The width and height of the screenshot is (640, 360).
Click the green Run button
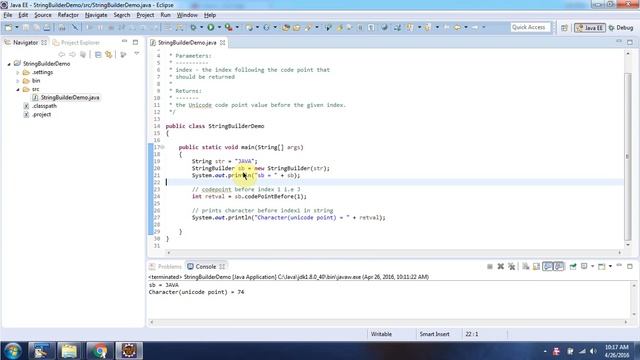[x=211, y=27]
